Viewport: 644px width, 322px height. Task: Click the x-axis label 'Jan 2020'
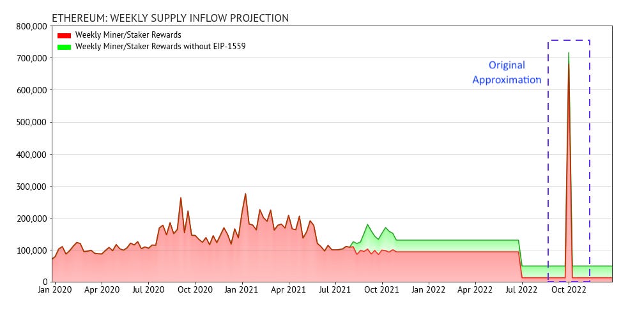click(55, 290)
